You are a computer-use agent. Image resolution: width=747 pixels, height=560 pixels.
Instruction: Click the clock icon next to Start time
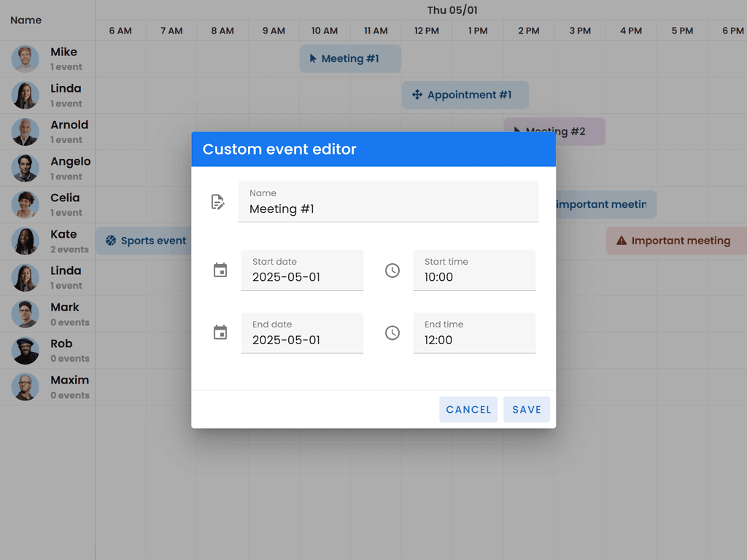pyautogui.click(x=392, y=270)
